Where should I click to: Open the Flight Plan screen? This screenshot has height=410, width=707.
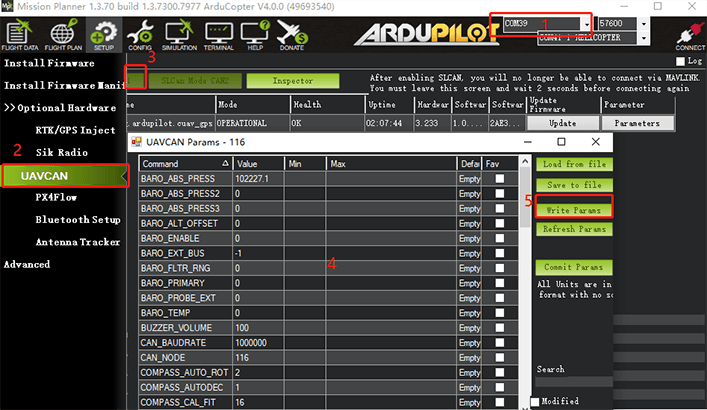pyautogui.click(x=62, y=33)
